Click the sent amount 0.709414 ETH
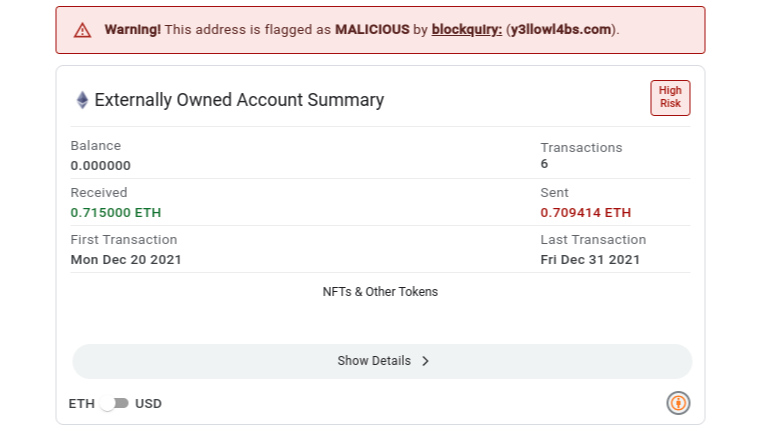The image size is (766, 431). (x=585, y=213)
